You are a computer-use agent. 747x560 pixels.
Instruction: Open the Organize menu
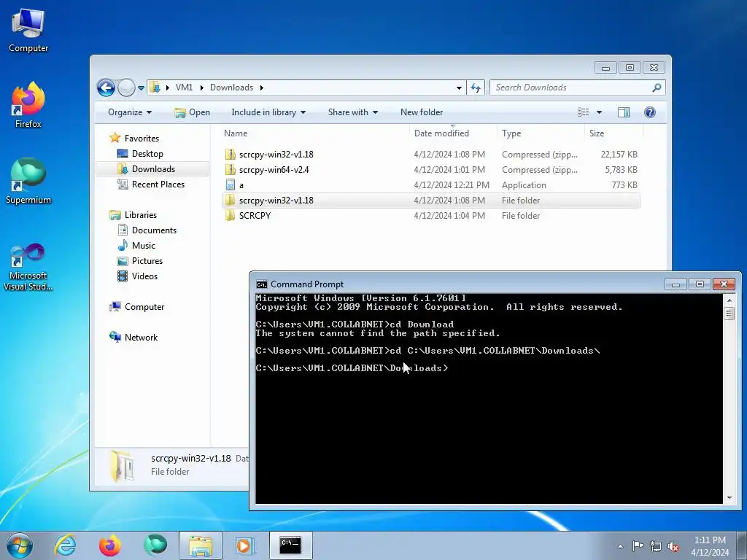point(130,112)
